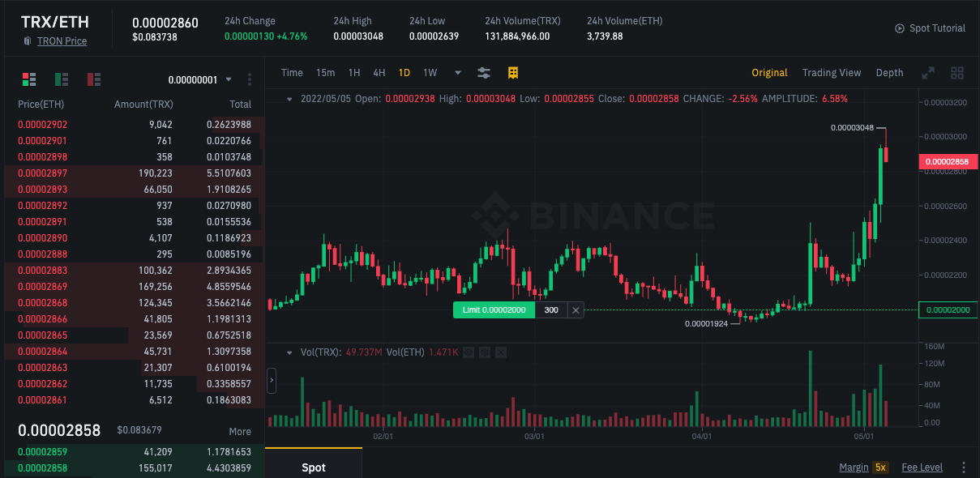Click the 300 order quantity label on chart
The image size is (980, 478).
click(x=551, y=310)
